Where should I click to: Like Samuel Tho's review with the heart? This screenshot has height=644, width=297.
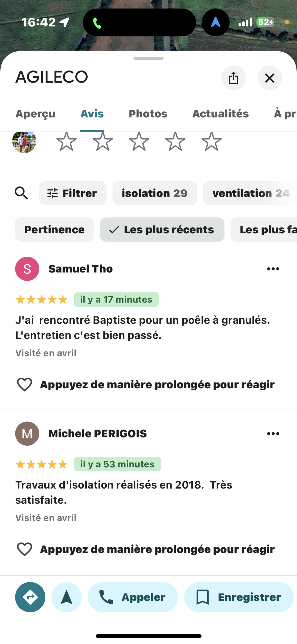25,384
